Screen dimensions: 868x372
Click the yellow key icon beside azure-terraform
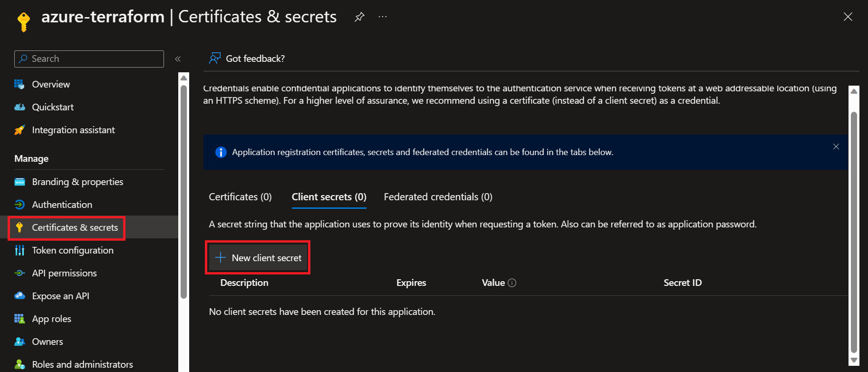coord(23,21)
